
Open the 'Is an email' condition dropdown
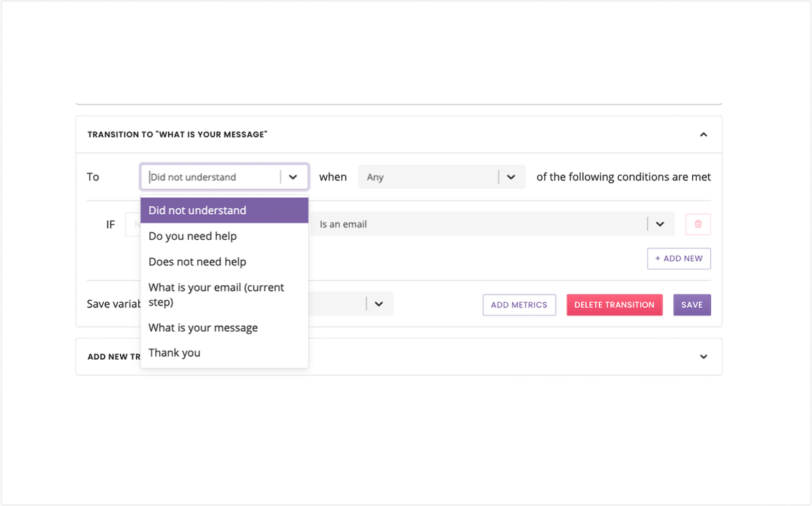[492, 224]
